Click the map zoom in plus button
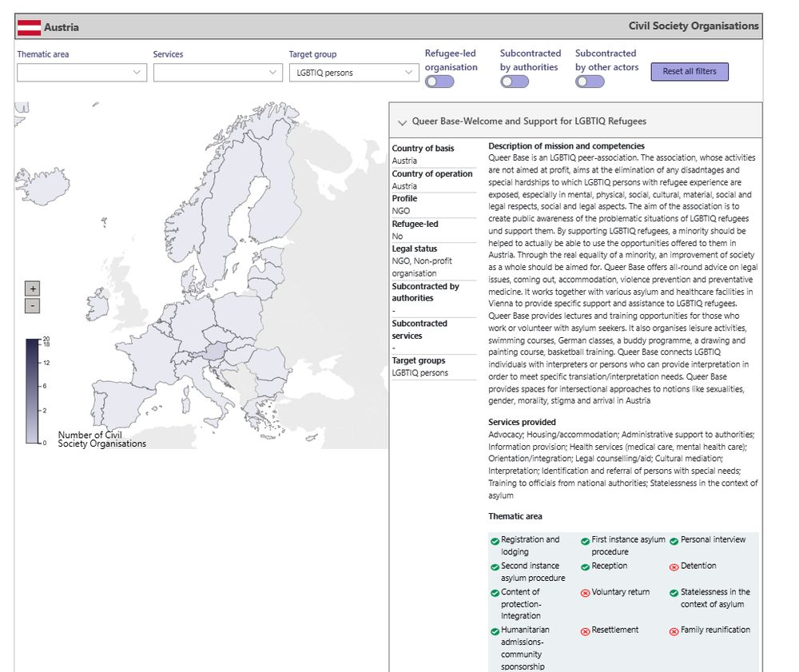Image resolution: width=799 pixels, height=672 pixels. tap(33, 289)
